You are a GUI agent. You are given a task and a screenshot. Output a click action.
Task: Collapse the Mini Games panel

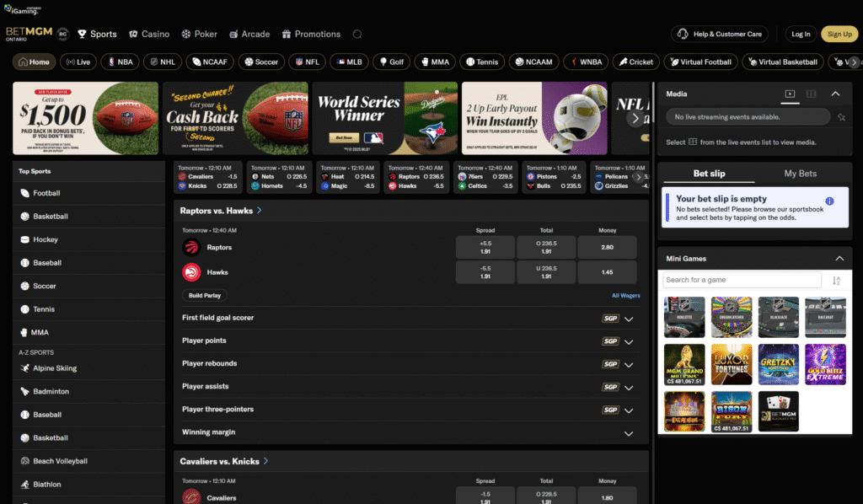[x=839, y=259]
